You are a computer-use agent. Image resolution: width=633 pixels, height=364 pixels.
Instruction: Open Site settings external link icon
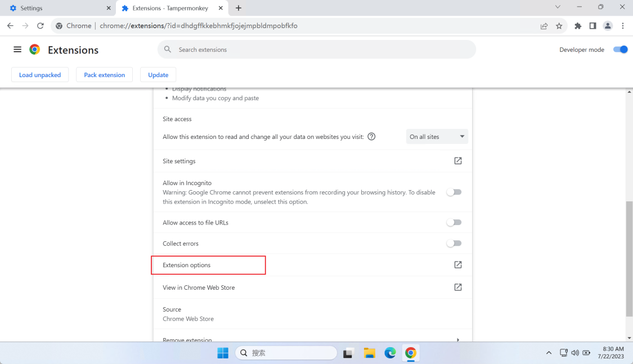(458, 160)
